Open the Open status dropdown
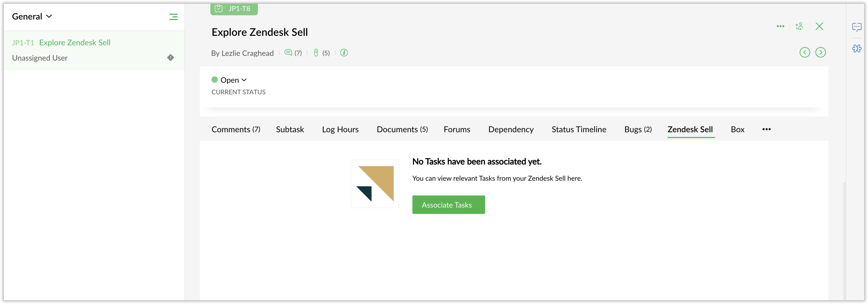Viewport: 868px width, 304px height. pyautogui.click(x=233, y=80)
